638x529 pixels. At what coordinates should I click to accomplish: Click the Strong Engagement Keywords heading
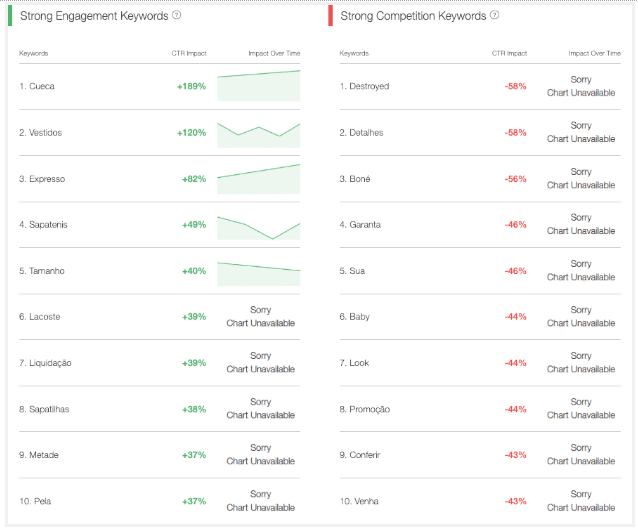point(94,16)
